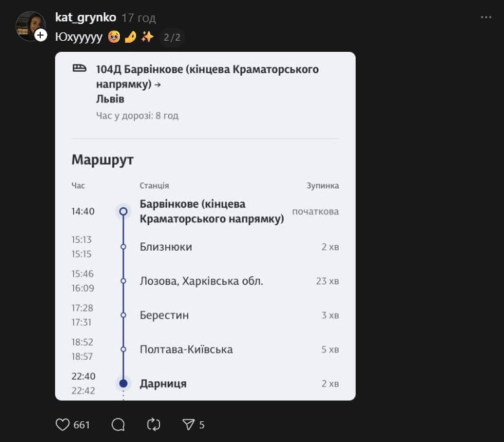Click the Берестин station name

164,315
